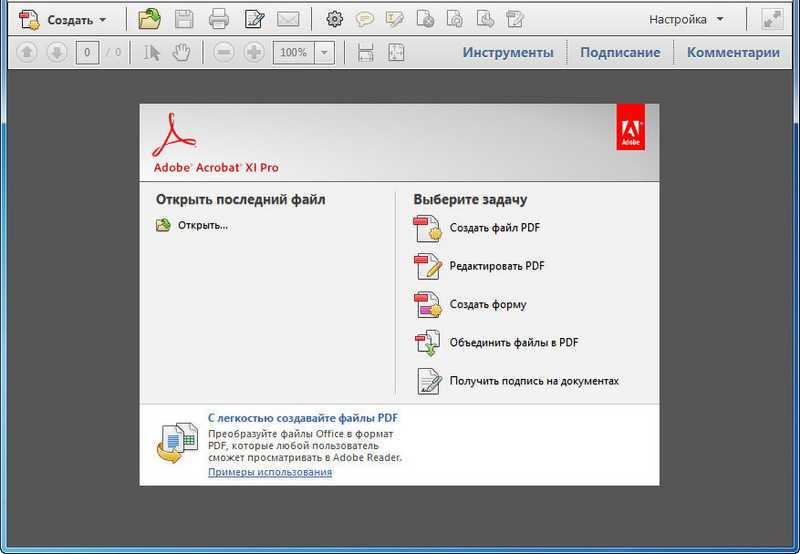800x554 pixels.
Task: Click the document with clock icon
Action: point(425,19)
